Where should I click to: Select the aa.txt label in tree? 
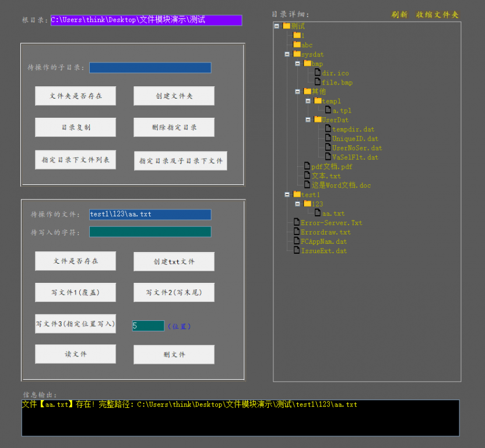click(x=333, y=213)
